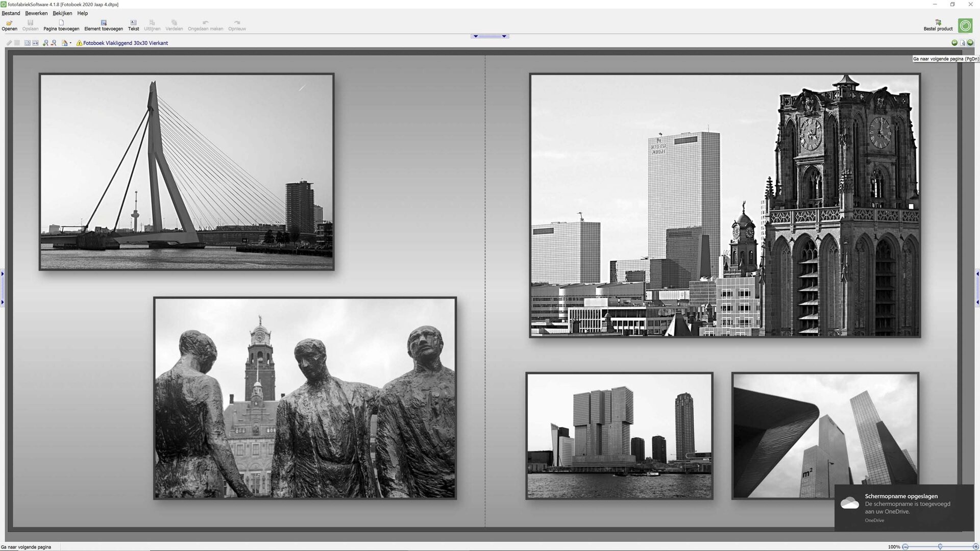
Task: Toggle the single page view icon
Action: 27,43
